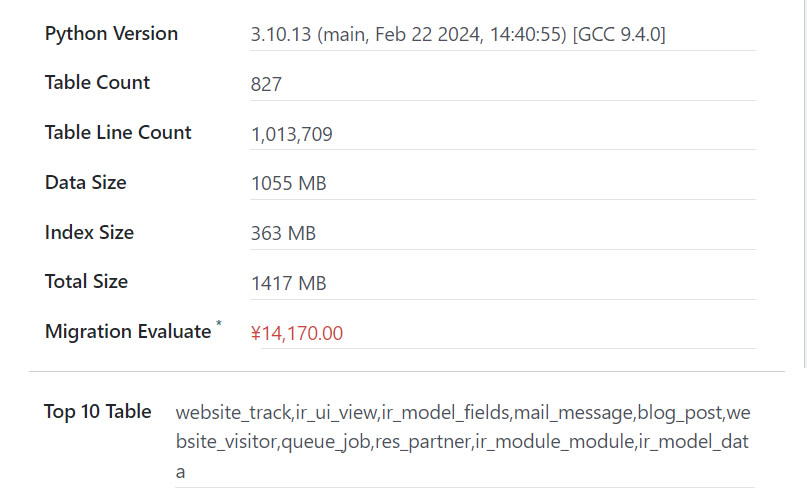
Task: Click the Table Count label
Action: [97, 82]
